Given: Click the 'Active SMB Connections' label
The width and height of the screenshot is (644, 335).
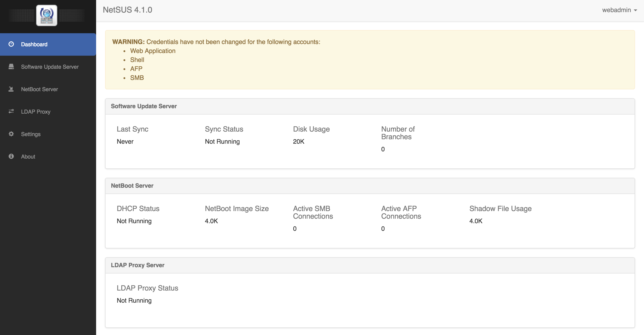Looking at the screenshot, I should 313,212.
